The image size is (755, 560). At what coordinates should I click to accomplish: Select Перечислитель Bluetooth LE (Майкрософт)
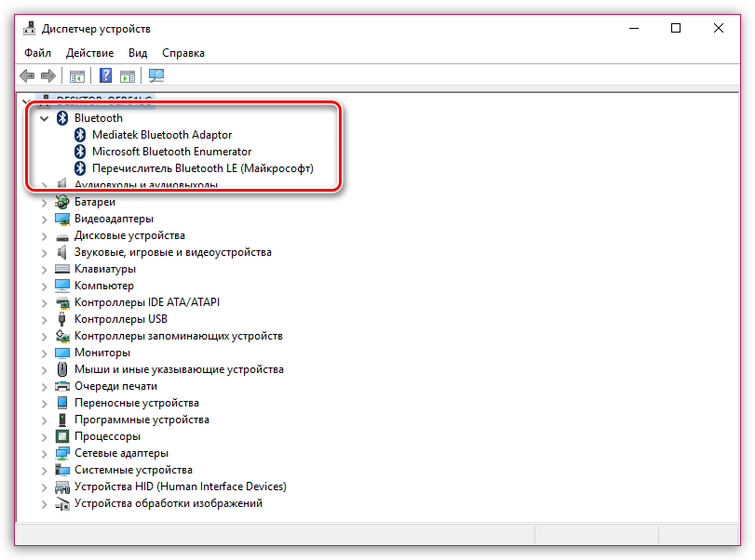(202, 168)
